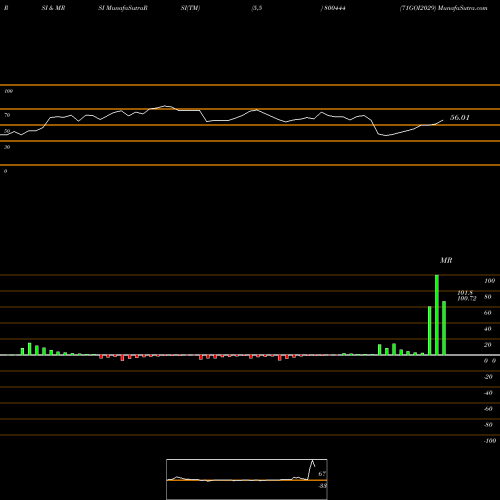This screenshot has width=500, height=500.
Task: Click the tallest green MR histogram bar
Action: click(437, 315)
